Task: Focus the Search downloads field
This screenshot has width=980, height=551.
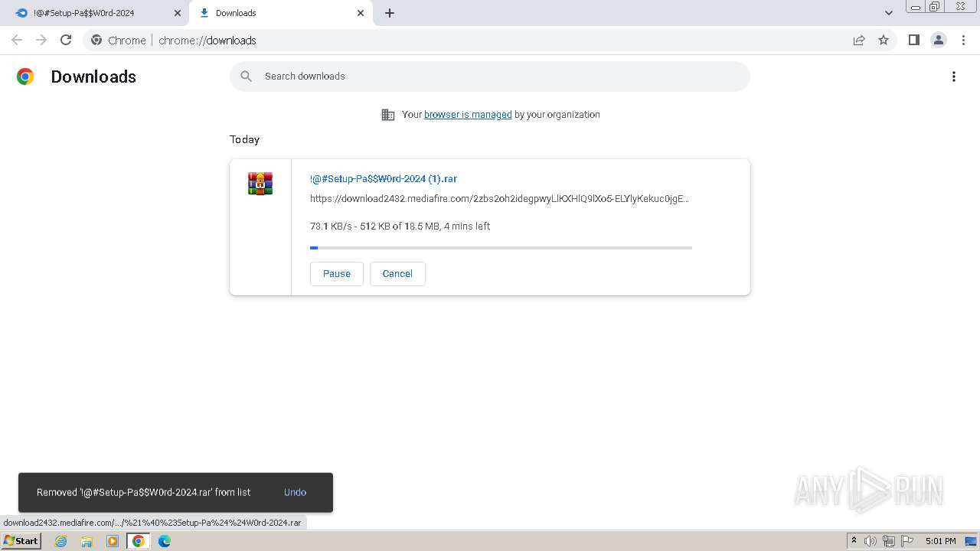Action: click(x=490, y=76)
